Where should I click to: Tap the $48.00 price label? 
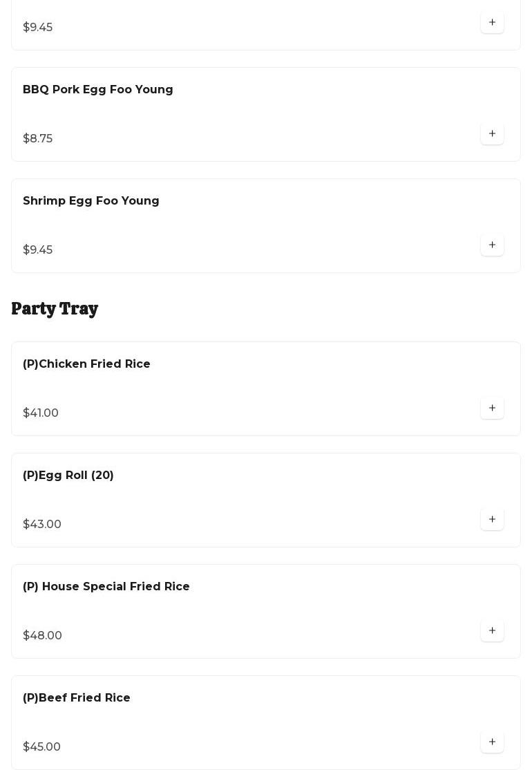pyautogui.click(x=42, y=636)
